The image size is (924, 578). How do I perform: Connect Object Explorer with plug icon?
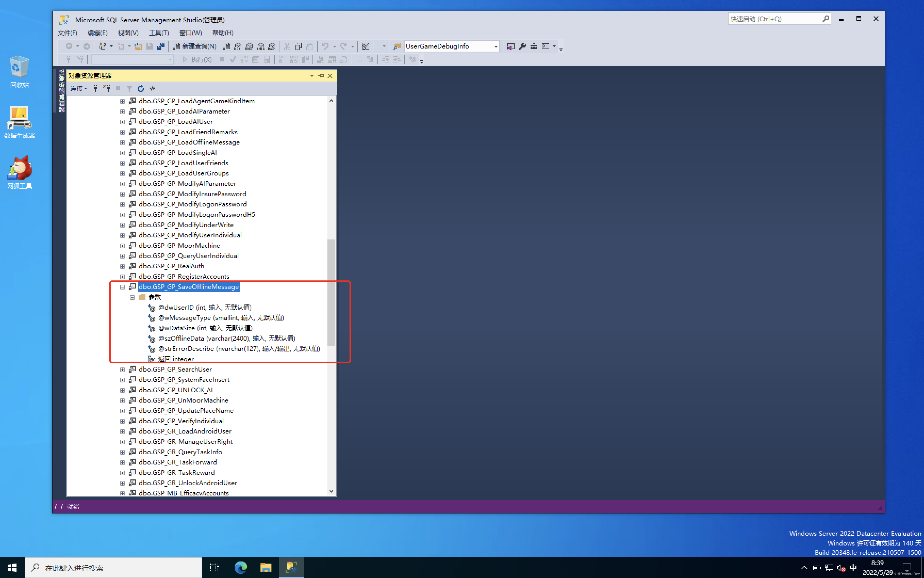coord(95,88)
